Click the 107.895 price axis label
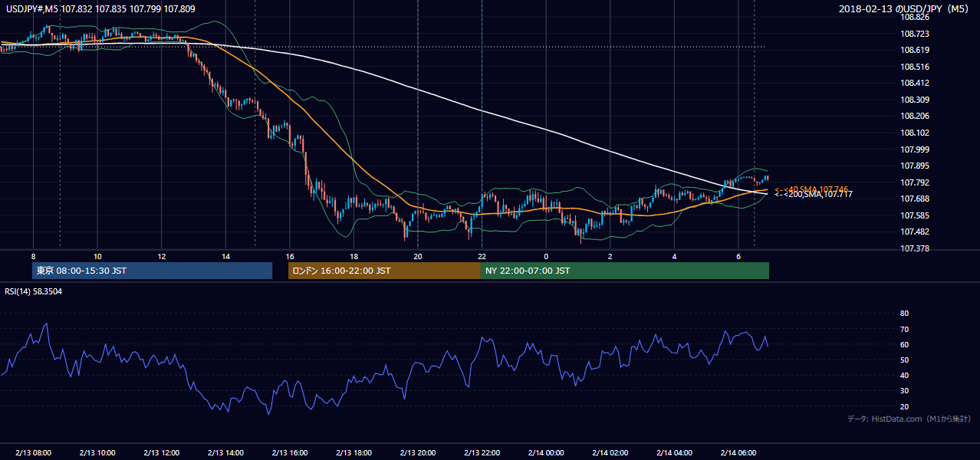The height and width of the screenshot is (460, 980). pyautogui.click(x=915, y=166)
